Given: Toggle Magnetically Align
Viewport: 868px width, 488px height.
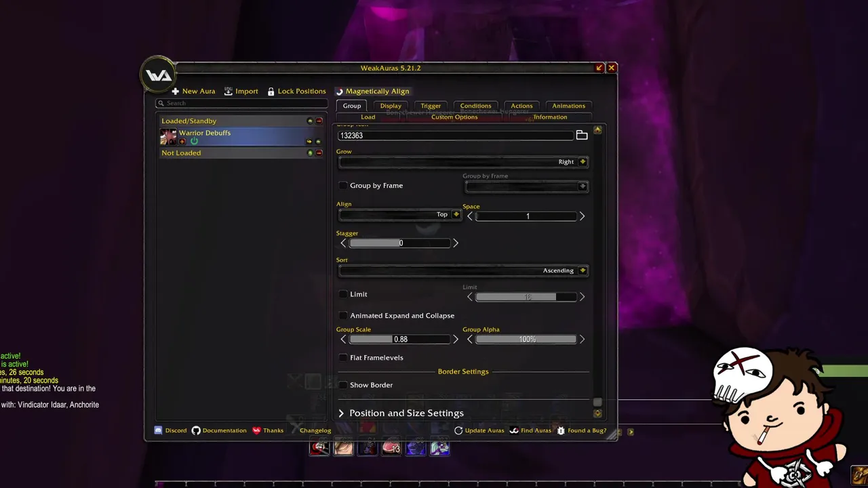Looking at the screenshot, I should point(372,91).
